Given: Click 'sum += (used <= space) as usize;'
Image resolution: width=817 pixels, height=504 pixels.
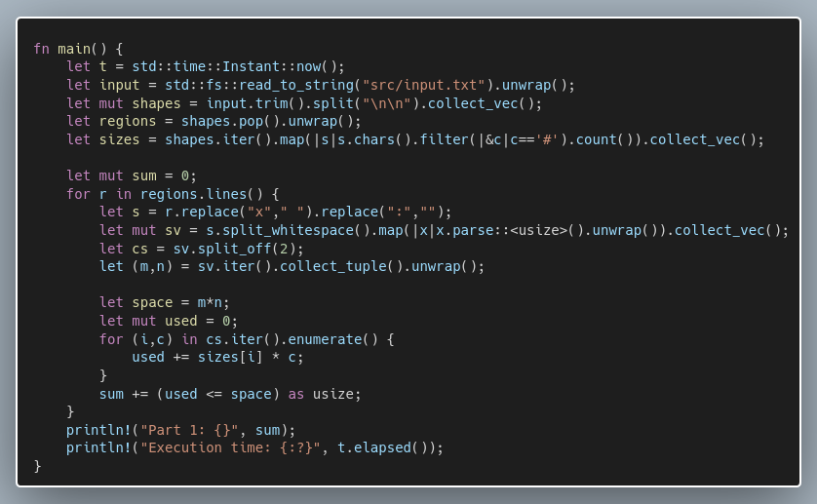Looking at the screenshot, I should point(230,394).
